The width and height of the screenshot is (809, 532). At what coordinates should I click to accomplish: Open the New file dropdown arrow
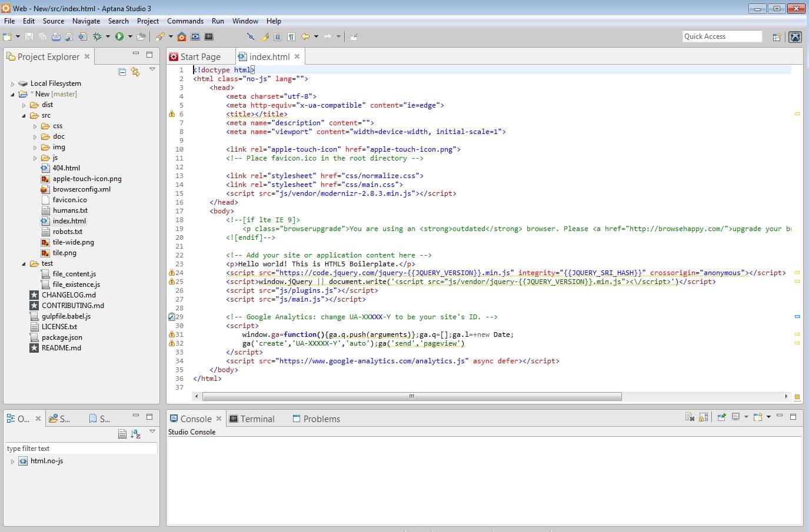pyautogui.click(x=18, y=36)
